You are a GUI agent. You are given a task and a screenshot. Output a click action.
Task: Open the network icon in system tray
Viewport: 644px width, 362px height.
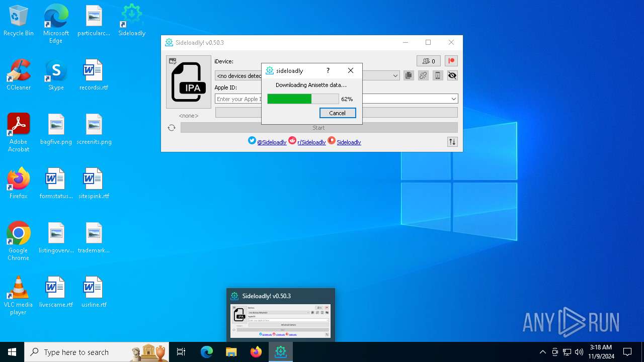pos(567,352)
